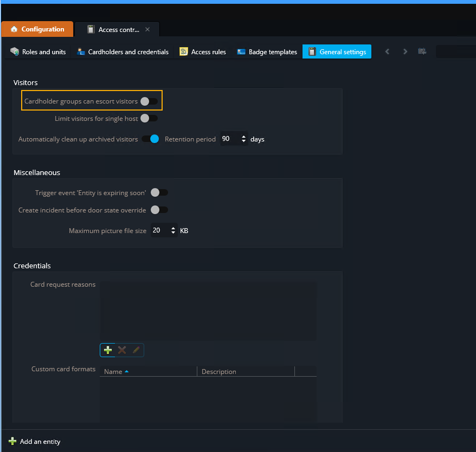Navigate forward with the right chevron arrow
Screen dimensions: 476x452
point(405,51)
